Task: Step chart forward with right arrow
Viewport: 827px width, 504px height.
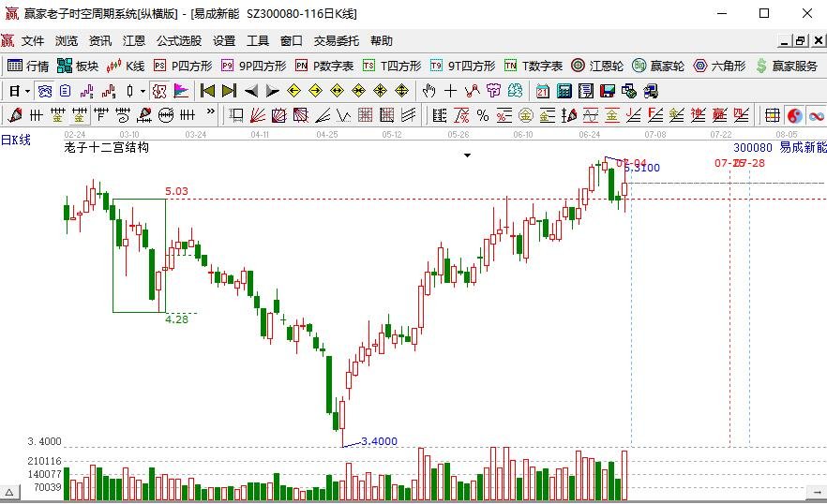Action: coord(272,91)
